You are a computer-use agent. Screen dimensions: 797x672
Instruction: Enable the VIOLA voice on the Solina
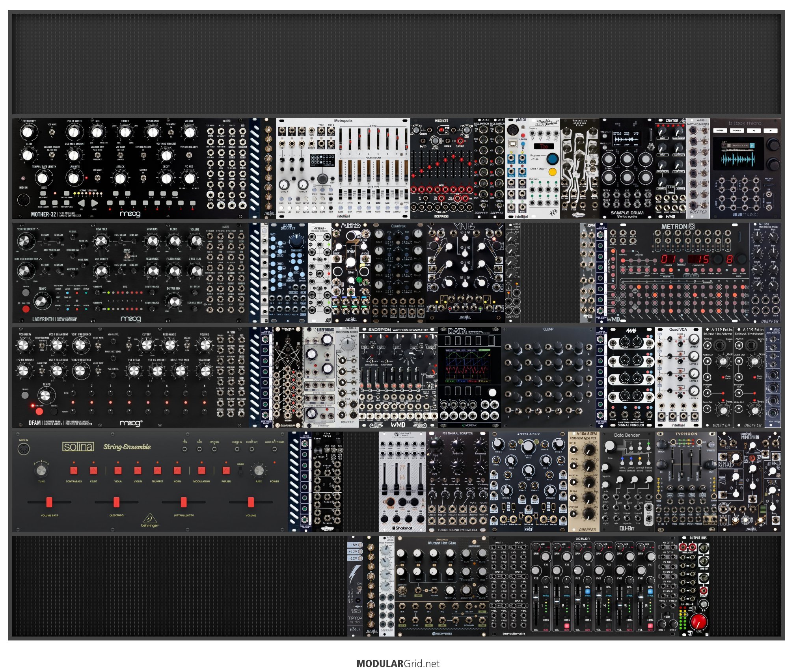click(x=118, y=471)
